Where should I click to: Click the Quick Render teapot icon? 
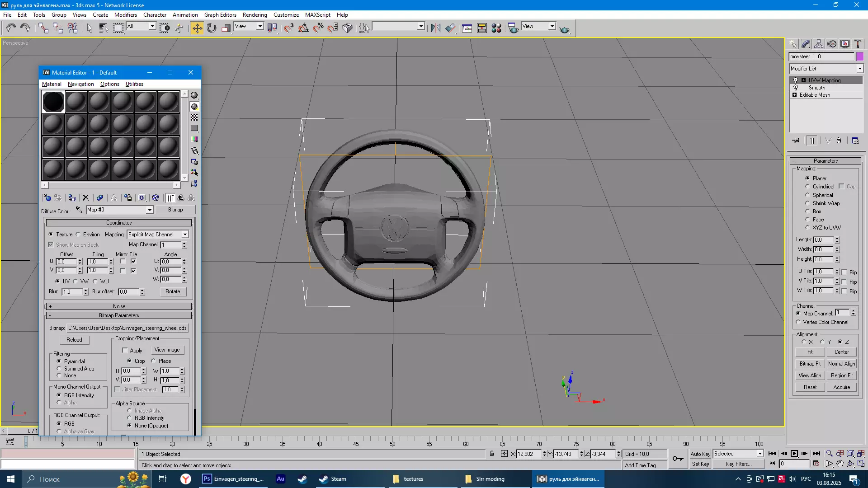[565, 29]
